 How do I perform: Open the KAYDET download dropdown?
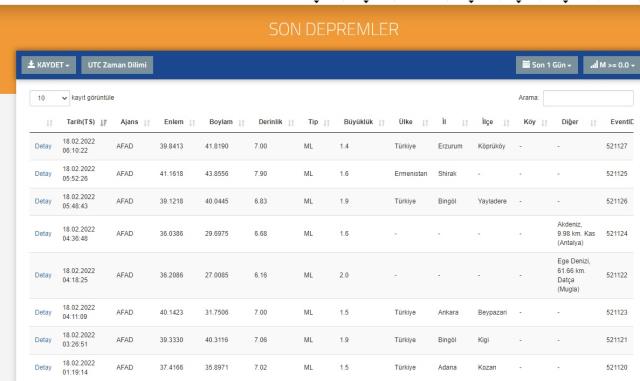pos(49,65)
